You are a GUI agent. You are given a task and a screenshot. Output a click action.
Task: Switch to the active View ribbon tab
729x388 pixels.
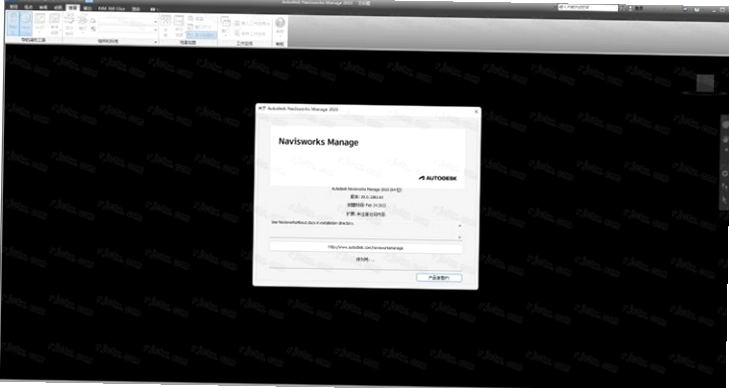73,8
